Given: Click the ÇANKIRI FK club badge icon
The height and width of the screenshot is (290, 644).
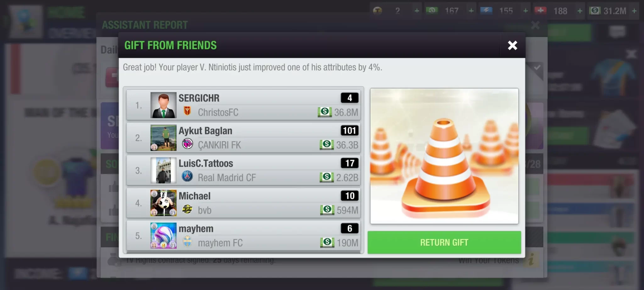Looking at the screenshot, I should click(187, 144).
